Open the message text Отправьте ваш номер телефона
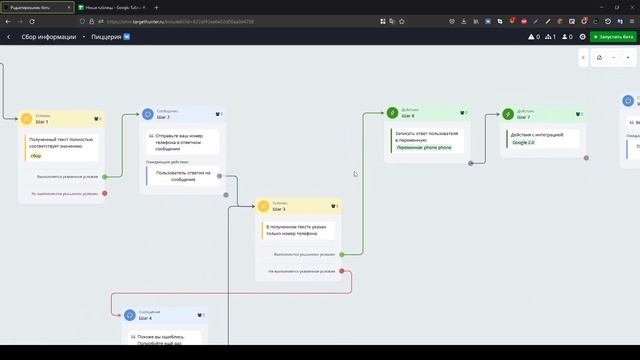The height and width of the screenshot is (360, 640). 182,142
